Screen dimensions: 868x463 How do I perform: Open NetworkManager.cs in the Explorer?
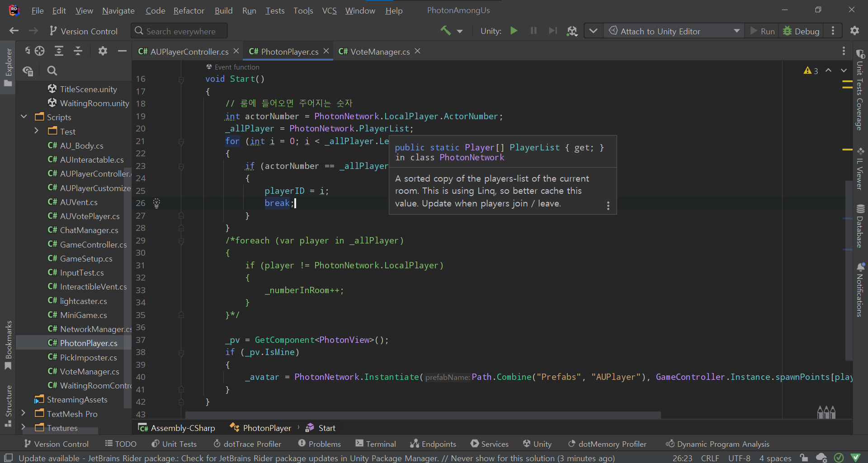point(90,329)
